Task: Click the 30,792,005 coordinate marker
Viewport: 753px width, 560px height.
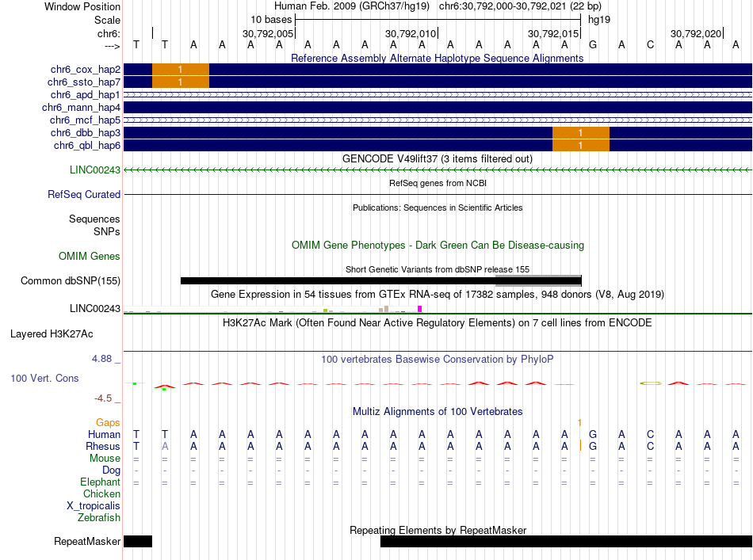Action: (x=268, y=33)
